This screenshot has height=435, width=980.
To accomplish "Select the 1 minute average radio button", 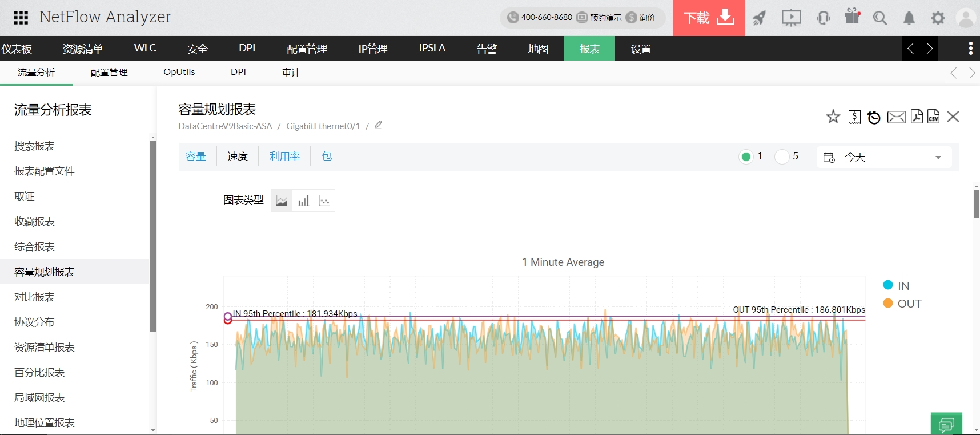I will (746, 157).
